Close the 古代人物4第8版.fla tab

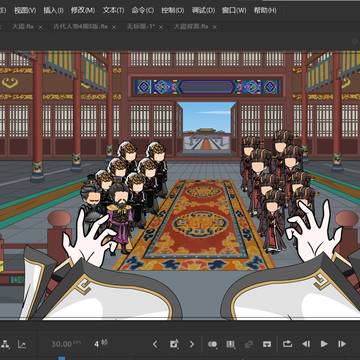[x=114, y=28]
